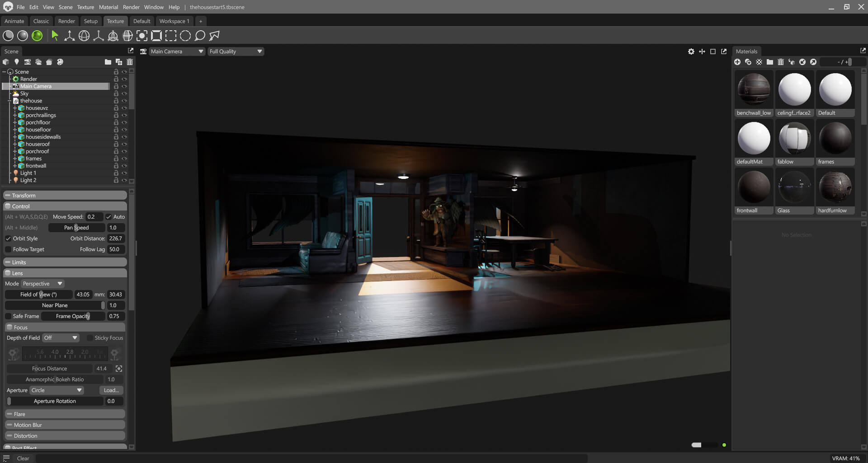Switch to the Setup workspace tab
The width and height of the screenshot is (868, 463).
pyautogui.click(x=91, y=21)
